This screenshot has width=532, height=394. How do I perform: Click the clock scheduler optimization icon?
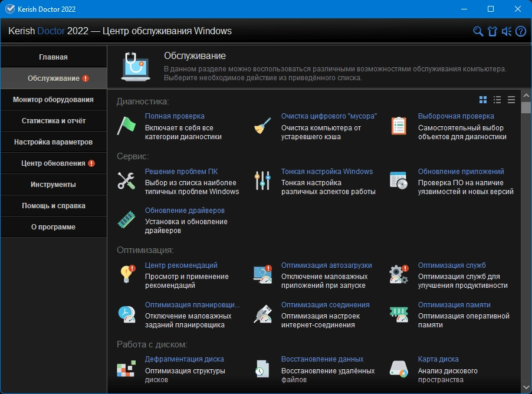tap(127, 314)
